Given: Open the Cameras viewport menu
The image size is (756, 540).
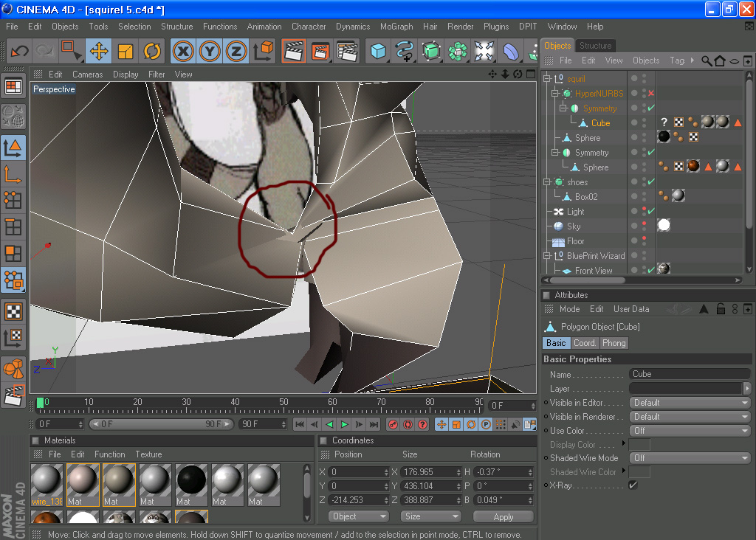Looking at the screenshot, I should (87, 75).
